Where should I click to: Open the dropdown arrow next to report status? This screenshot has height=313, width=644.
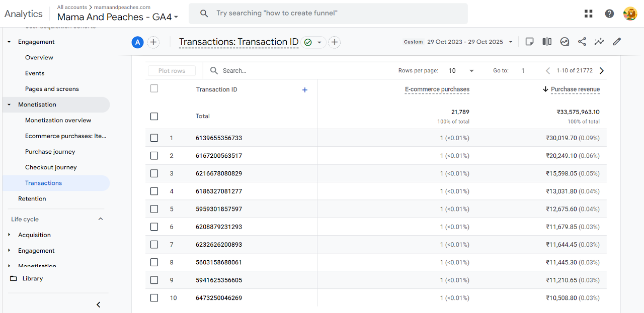(x=319, y=42)
